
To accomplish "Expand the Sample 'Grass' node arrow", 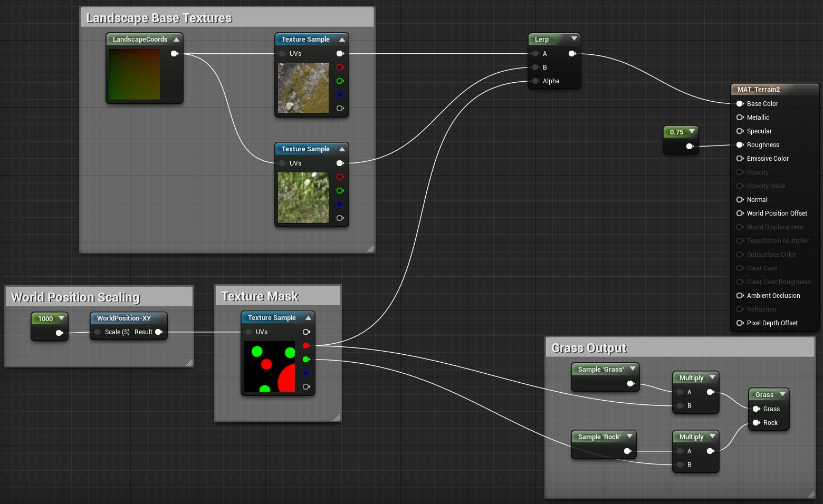I will (x=633, y=369).
